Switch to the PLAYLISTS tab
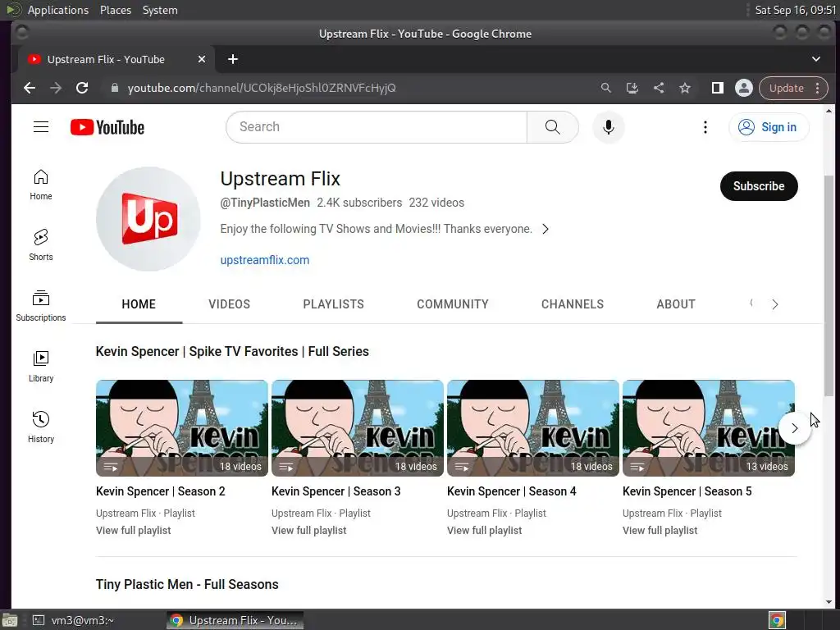The width and height of the screenshot is (840, 630). (x=333, y=304)
